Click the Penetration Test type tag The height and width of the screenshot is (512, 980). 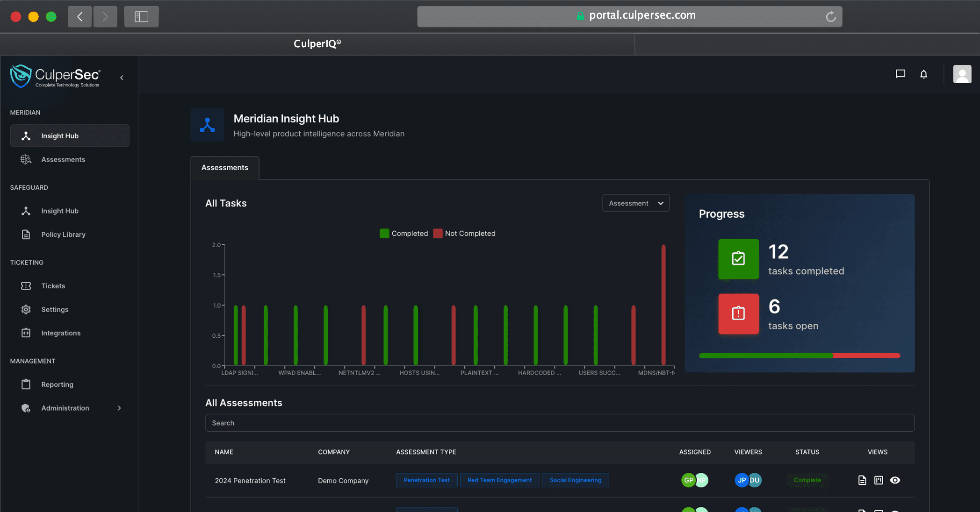(426, 480)
